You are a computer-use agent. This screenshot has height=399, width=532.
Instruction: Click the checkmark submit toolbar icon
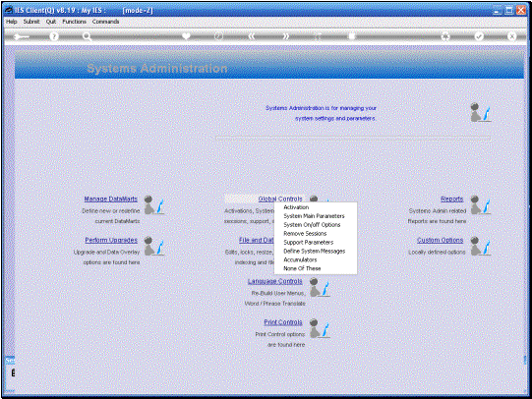479,36
